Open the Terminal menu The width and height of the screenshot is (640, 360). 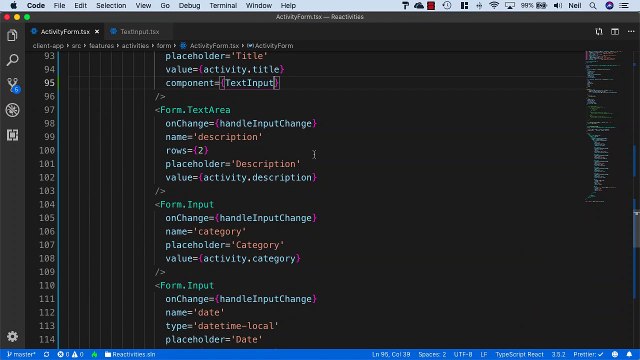[x=223, y=5]
